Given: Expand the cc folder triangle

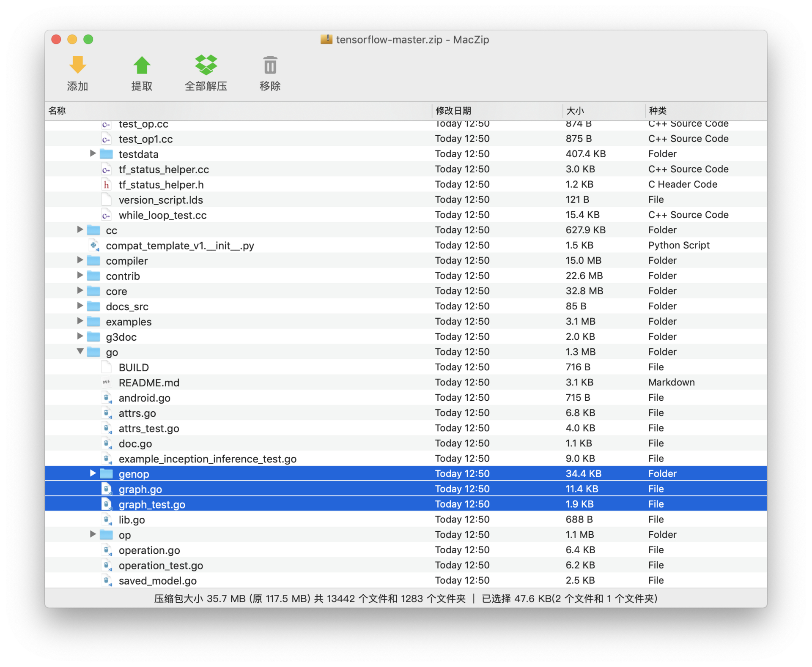Looking at the screenshot, I should click(x=80, y=230).
